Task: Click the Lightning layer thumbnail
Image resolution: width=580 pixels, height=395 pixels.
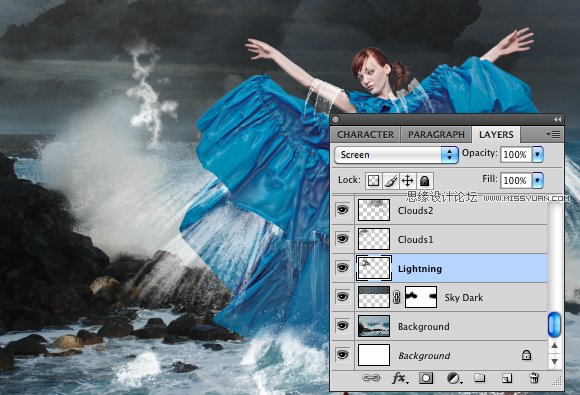Action: [x=374, y=268]
